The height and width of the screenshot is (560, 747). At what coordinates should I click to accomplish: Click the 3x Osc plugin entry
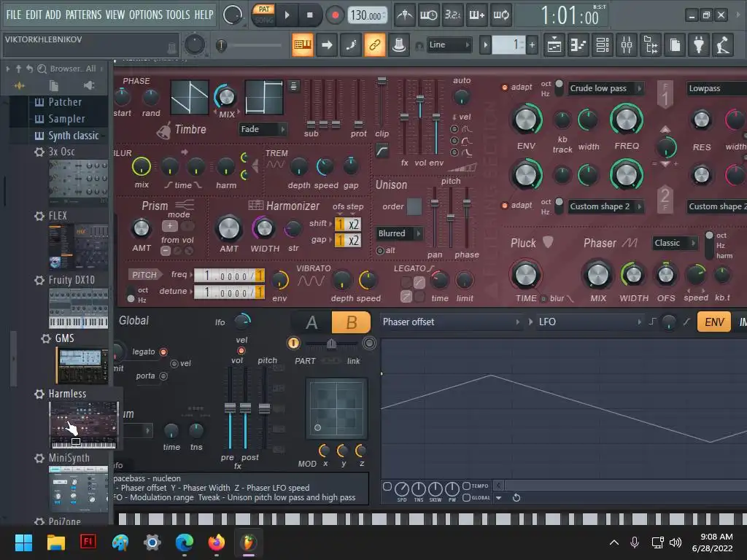point(61,152)
